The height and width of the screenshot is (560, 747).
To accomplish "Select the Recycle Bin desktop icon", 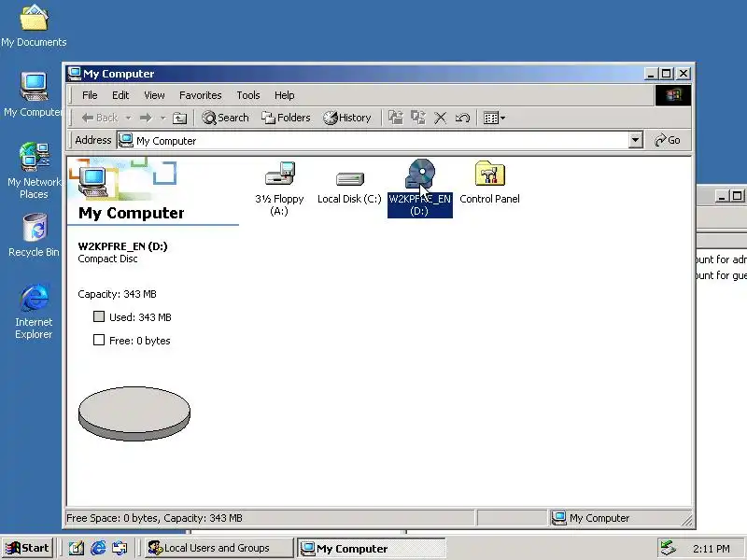I will click(x=34, y=235).
